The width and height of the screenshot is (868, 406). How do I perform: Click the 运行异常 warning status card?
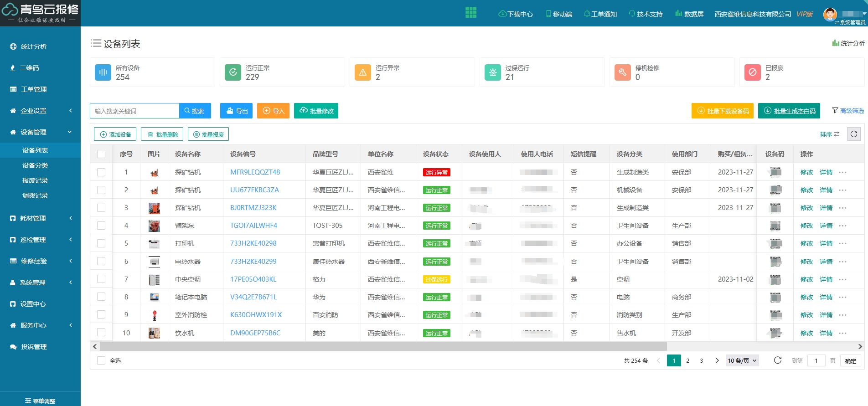click(412, 72)
